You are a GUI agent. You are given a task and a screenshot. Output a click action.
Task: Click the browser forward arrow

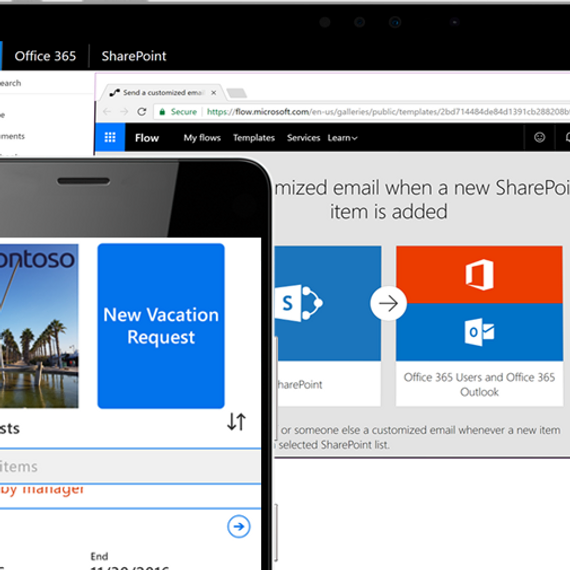[124, 112]
